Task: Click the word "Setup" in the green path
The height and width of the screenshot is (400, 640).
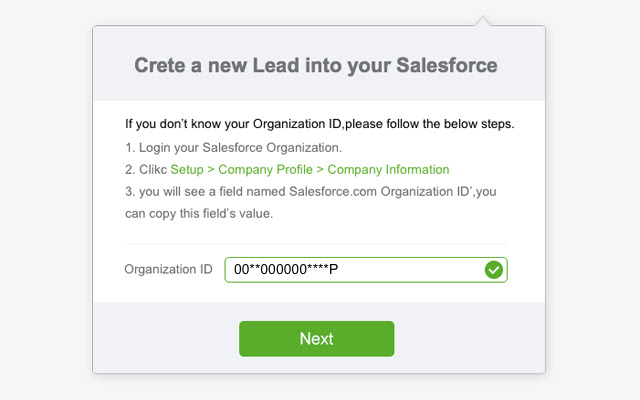Action: pos(190,169)
